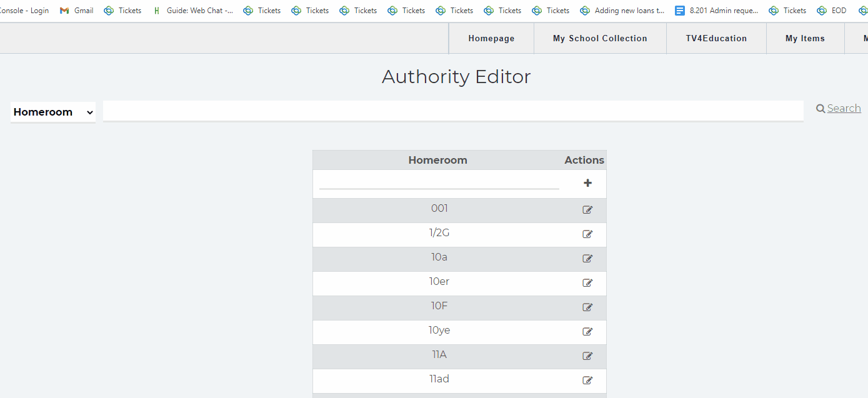868x398 pixels.
Task: Select the 10a homeroom name
Action: pos(439,257)
